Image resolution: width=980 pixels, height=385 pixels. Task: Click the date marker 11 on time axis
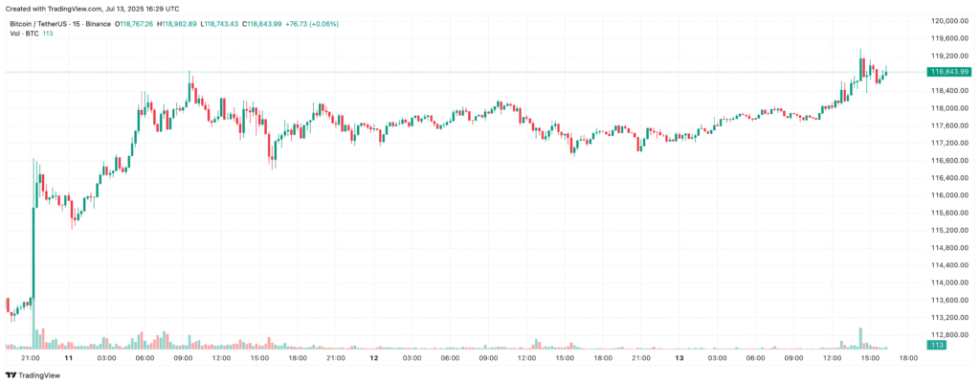[x=69, y=358]
